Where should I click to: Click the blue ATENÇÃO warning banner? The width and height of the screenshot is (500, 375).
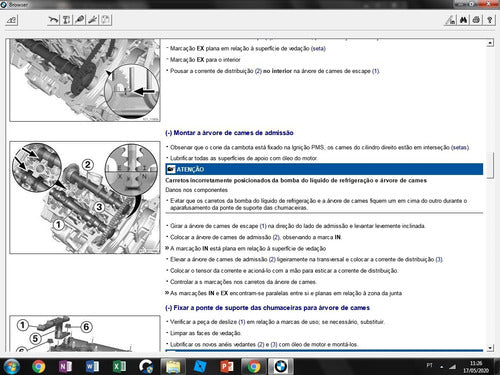click(324, 169)
